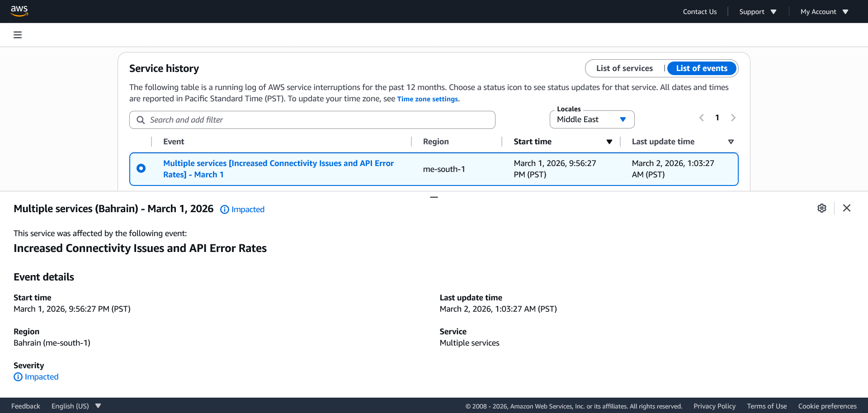Open the Time zone settings link

(x=427, y=99)
